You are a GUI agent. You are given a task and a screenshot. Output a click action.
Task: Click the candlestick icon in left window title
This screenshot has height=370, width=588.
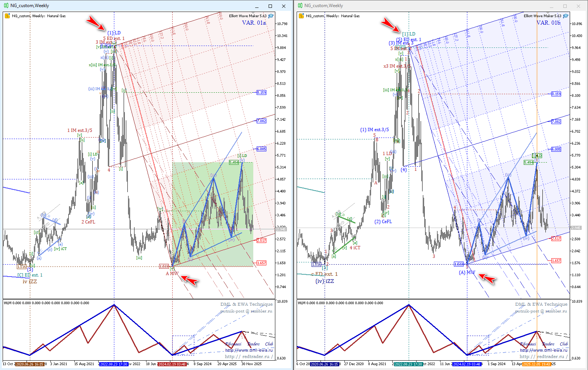[x=6, y=6]
